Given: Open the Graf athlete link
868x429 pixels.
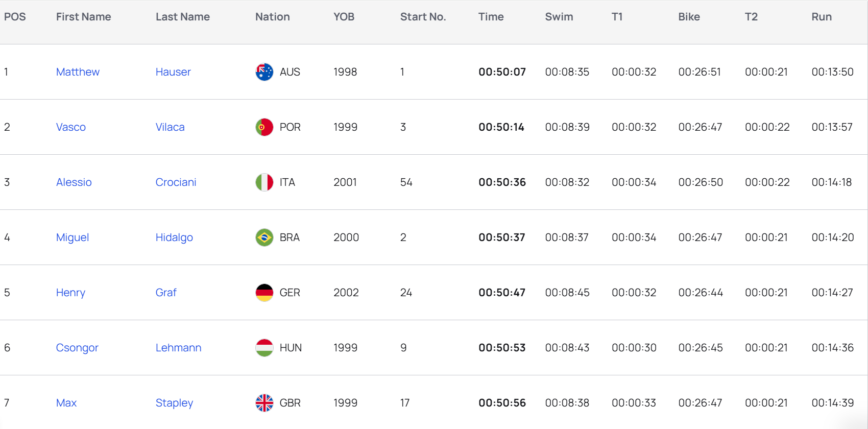Looking at the screenshot, I should click(166, 293).
